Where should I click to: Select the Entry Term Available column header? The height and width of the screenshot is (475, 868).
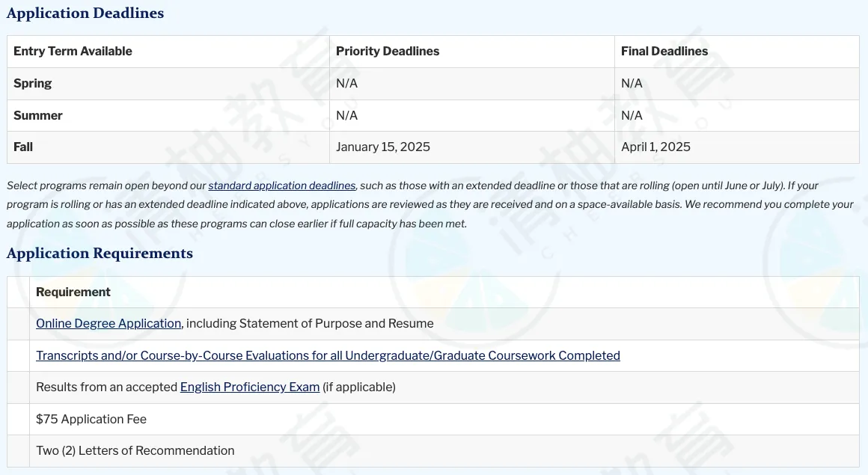coord(73,52)
